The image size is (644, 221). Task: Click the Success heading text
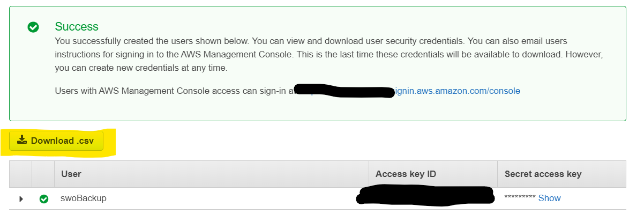(x=77, y=26)
